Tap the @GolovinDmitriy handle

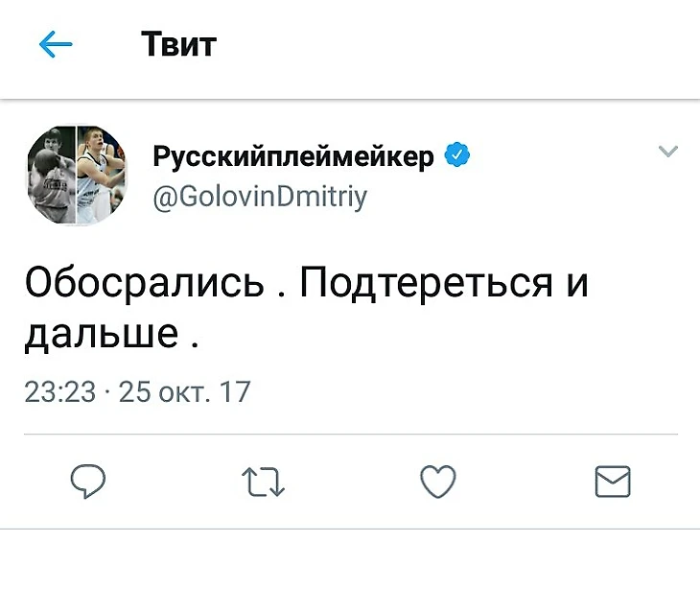point(260,197)
